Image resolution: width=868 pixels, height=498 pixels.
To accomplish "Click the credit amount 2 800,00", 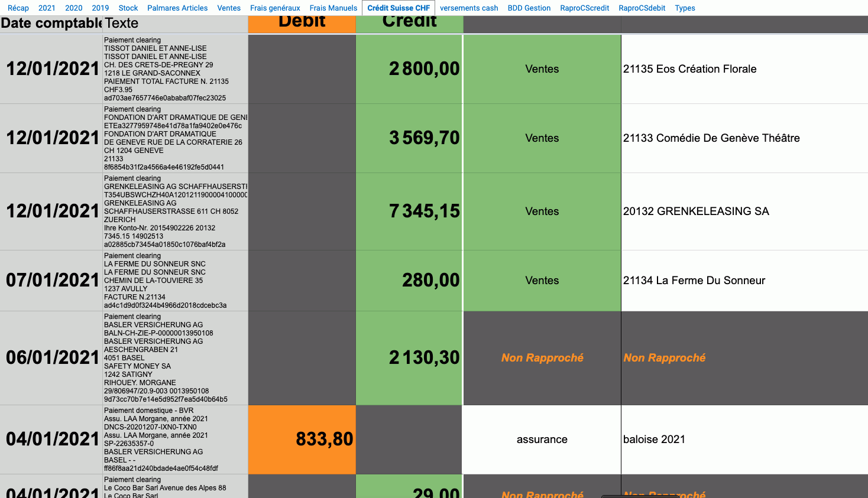I will (x=409, y=69).
